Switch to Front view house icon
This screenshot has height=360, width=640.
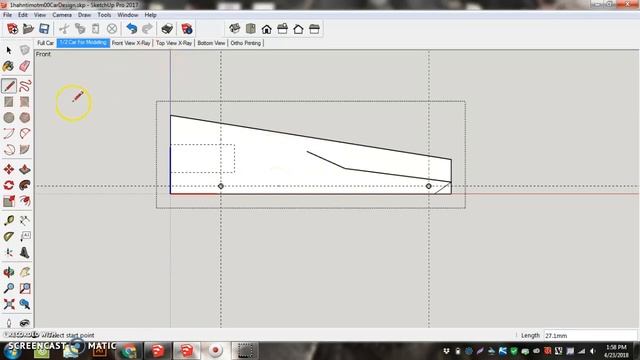267,29
